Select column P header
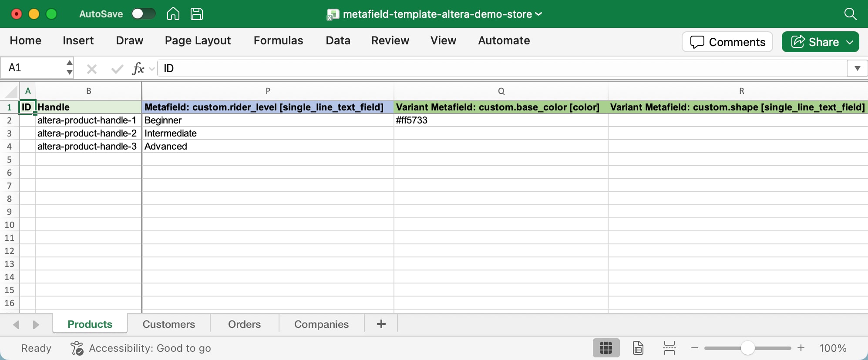The image size is (868, 360). pos(268,91)
